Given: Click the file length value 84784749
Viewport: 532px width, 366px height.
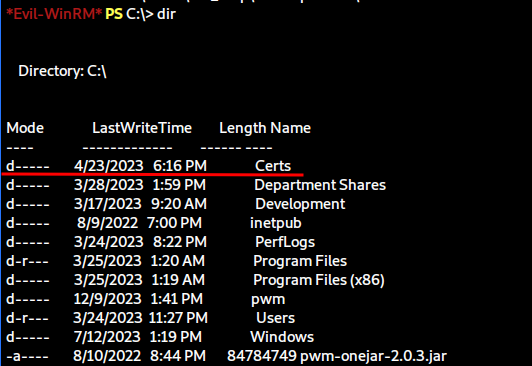Looking at the screenshot, I should [x=262, y=356].
